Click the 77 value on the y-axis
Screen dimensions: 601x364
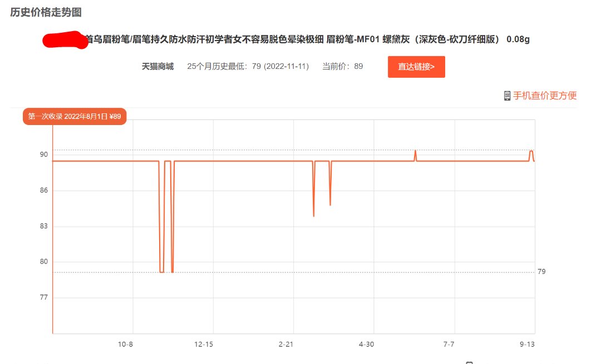pos(43,297)
